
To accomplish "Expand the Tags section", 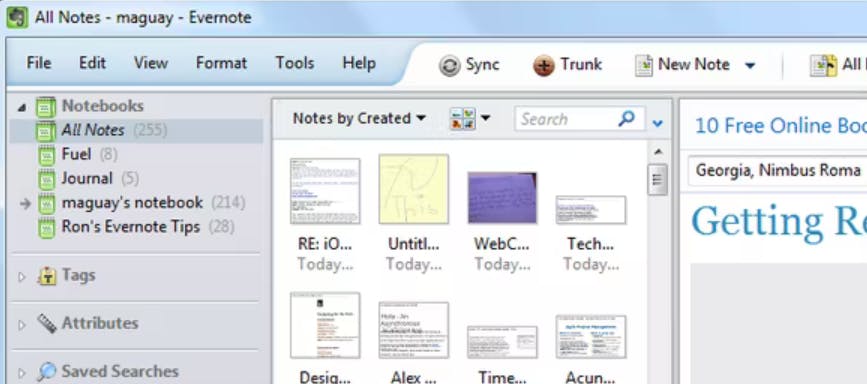I will click(22, 277).
